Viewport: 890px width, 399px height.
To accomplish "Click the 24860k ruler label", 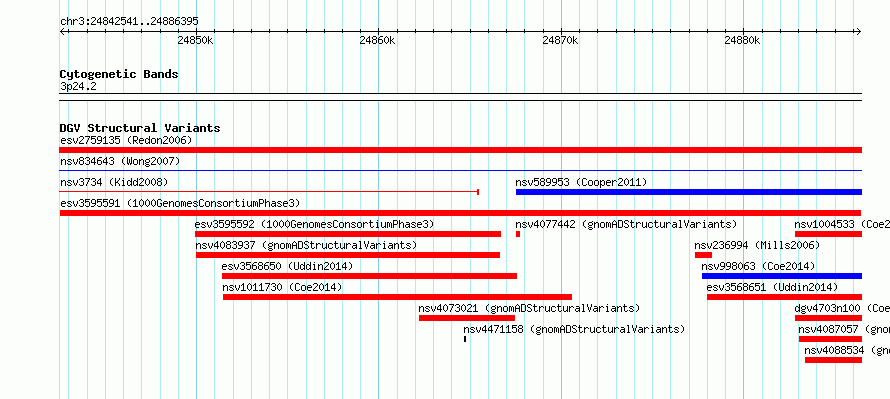I will [377, 41].
